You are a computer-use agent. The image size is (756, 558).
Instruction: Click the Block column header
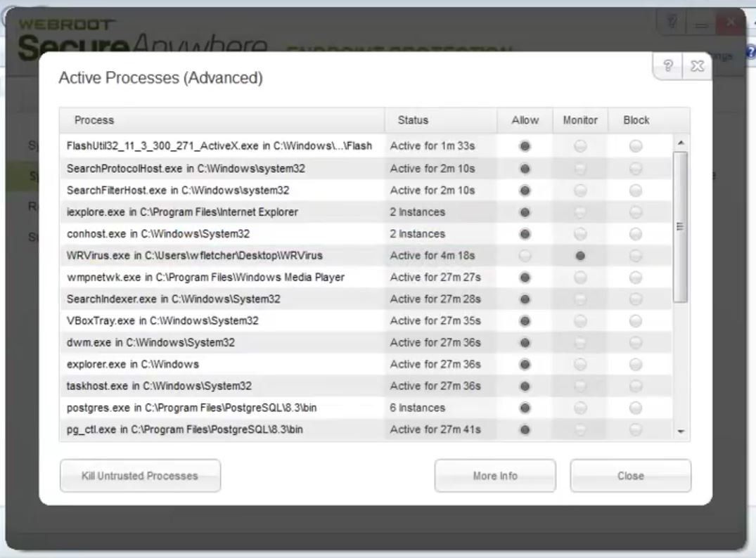tap(636, 120)
